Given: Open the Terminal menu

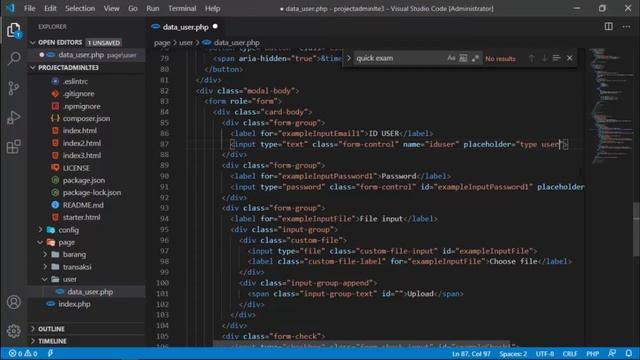Looking at the screenshot, I should click(182, 8).
